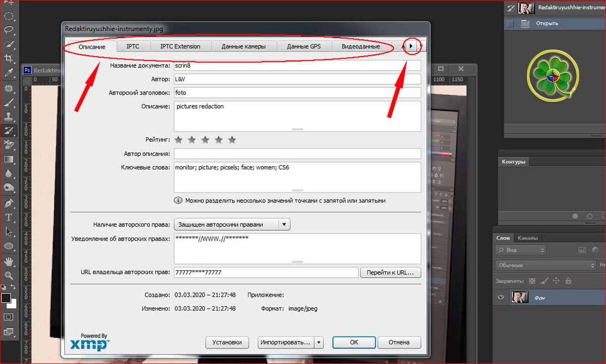Select the Path Selection arrow tool
606x364 pixels.
9,232
